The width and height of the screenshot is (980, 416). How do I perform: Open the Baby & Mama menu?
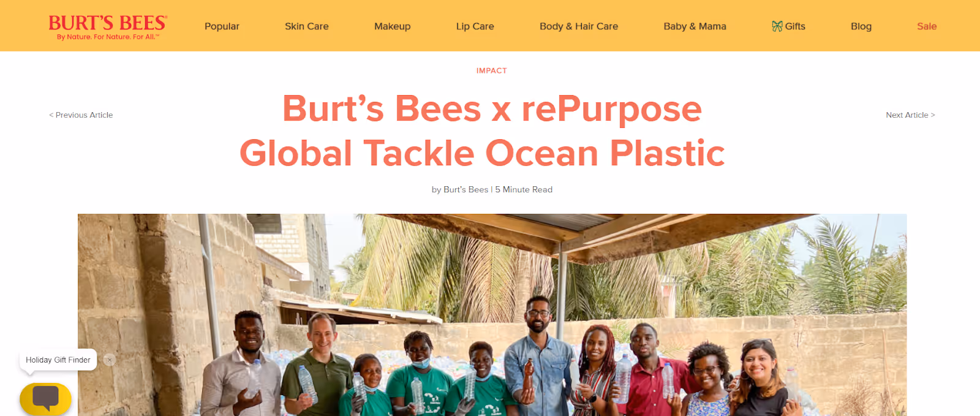pyautogui.click(x=695, y=26)
